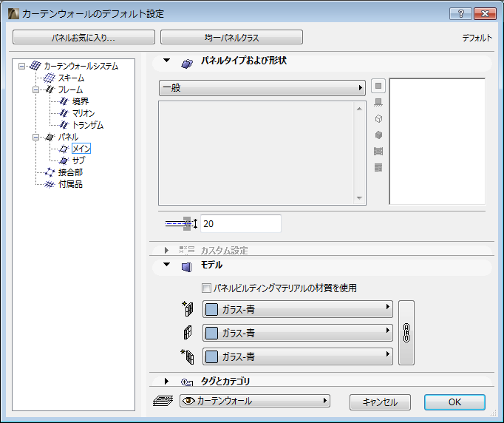
Task: Toggle layer visibility eye icon
Action: click(x=188, y=401)
